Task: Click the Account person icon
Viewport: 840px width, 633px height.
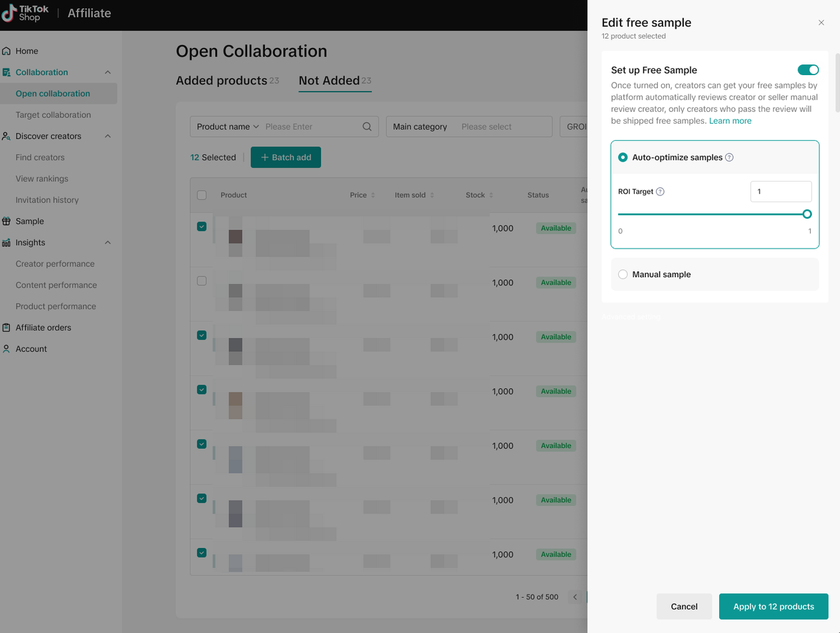Action: [7, 349]
